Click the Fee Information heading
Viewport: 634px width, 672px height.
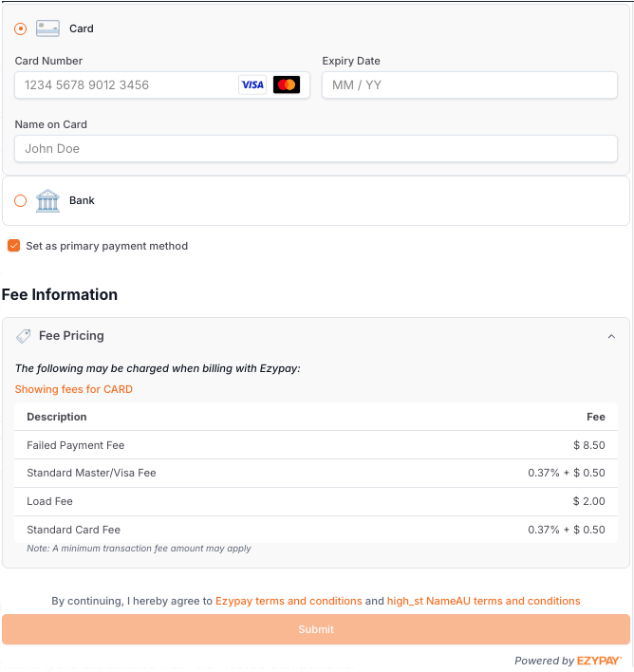[60, 295]
